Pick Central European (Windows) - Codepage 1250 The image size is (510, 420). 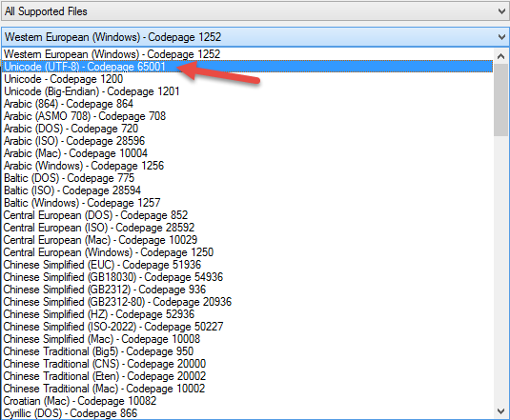[248, 252]
